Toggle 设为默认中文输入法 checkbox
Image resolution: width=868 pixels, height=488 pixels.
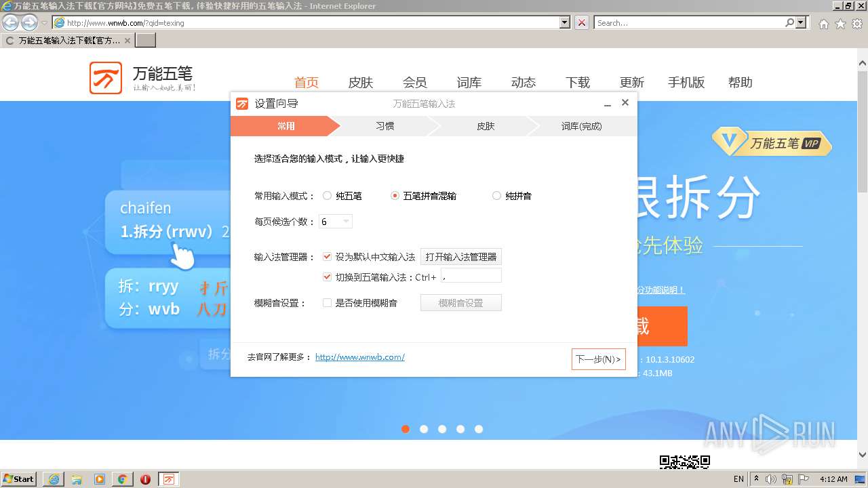coord(328,257)
